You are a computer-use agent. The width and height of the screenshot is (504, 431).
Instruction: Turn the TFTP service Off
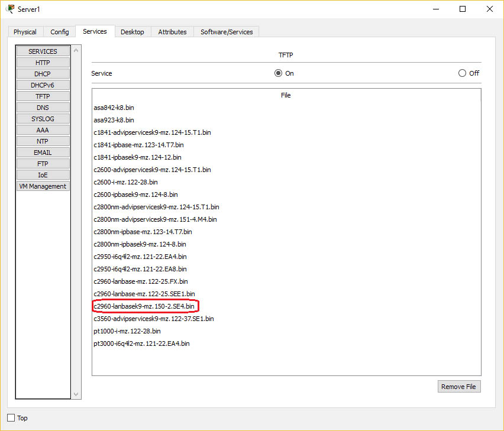point(462,73)
